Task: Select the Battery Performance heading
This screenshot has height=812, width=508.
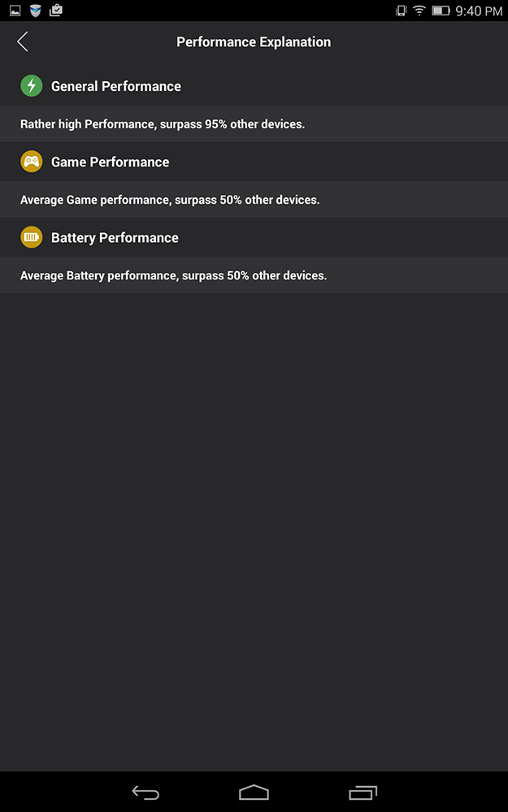Action: [x=115, y=237]
